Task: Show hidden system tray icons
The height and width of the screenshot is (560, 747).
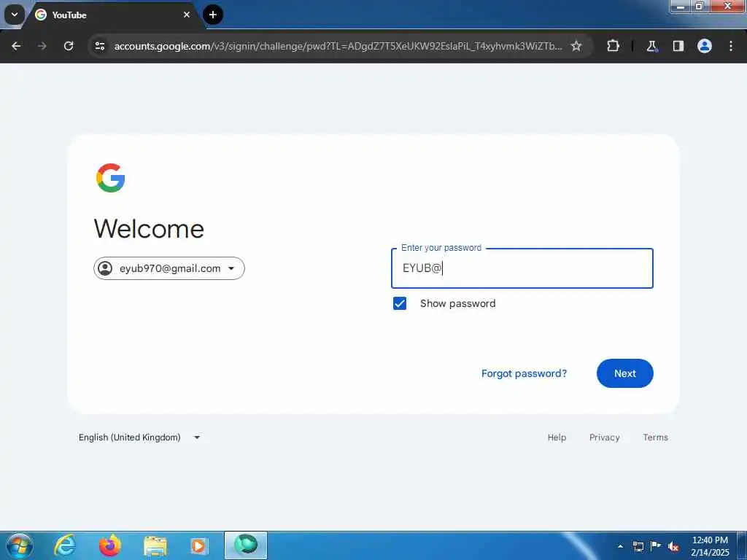Action: [620, 546]
